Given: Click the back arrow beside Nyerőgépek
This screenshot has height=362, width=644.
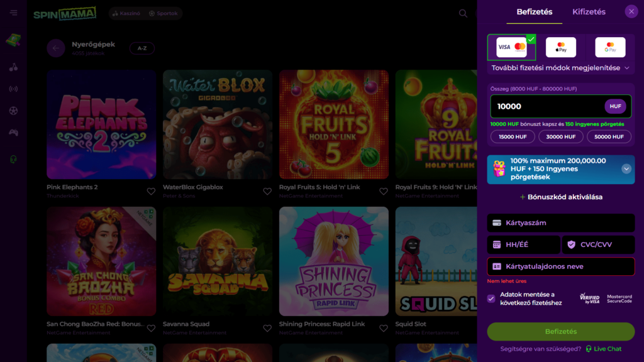Looking at the screenshot, I should pos(56,48).
